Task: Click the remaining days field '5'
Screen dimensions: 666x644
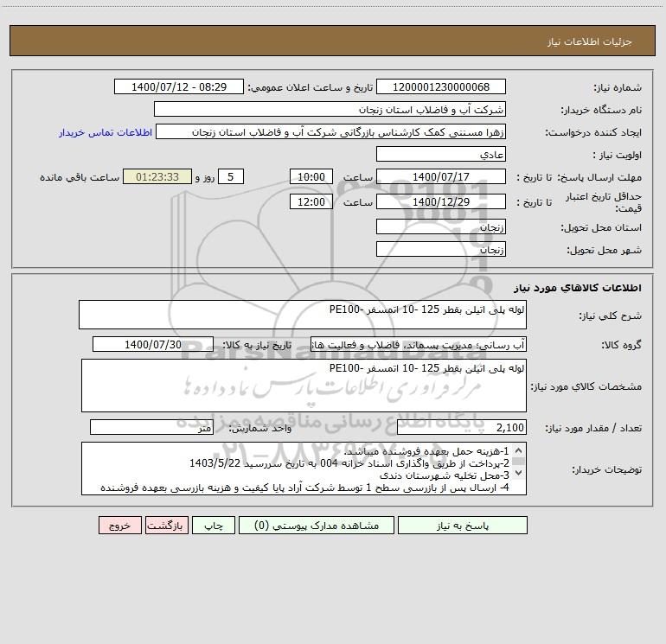Action: click(x=231, y=176)
